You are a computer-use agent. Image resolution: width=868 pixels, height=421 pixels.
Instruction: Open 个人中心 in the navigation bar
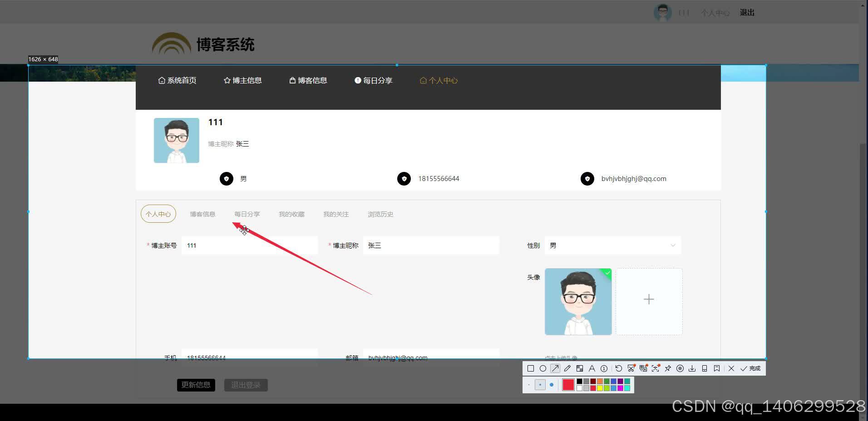click(x=439, y=80)
